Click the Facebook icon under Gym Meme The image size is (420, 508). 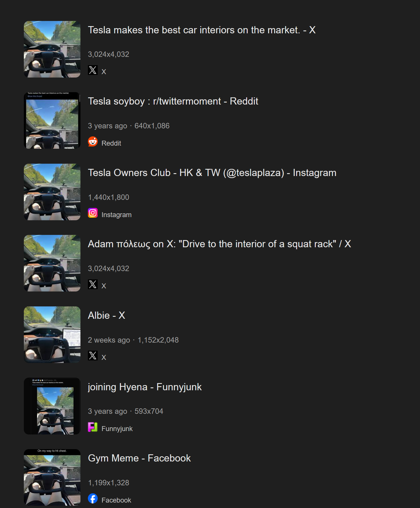(x=93, y=499)
